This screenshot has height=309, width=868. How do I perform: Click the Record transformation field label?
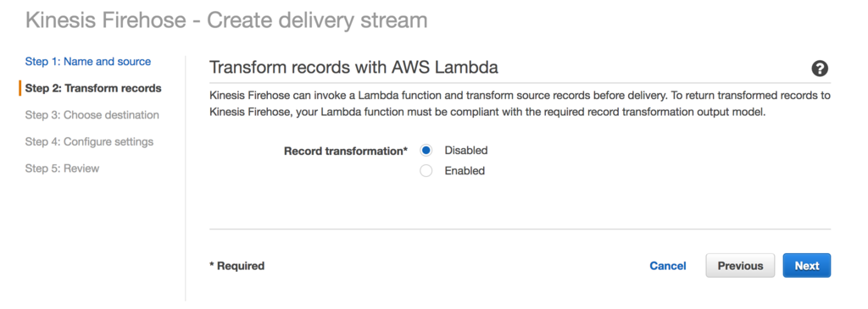(346, 151)
